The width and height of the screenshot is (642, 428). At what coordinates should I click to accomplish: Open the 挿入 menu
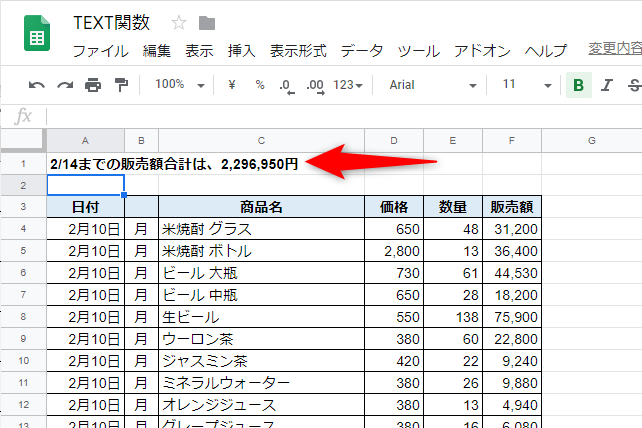point(242,51)
